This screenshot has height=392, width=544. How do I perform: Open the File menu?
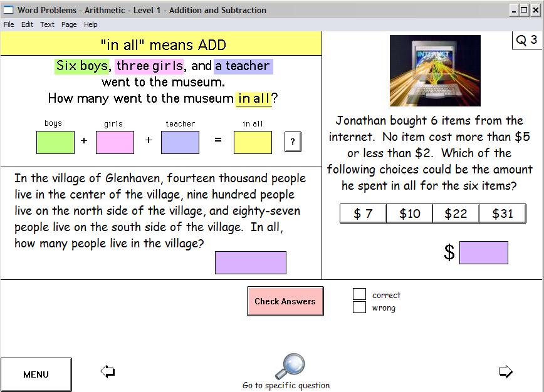pyautogui.click(x=9, y=24)
